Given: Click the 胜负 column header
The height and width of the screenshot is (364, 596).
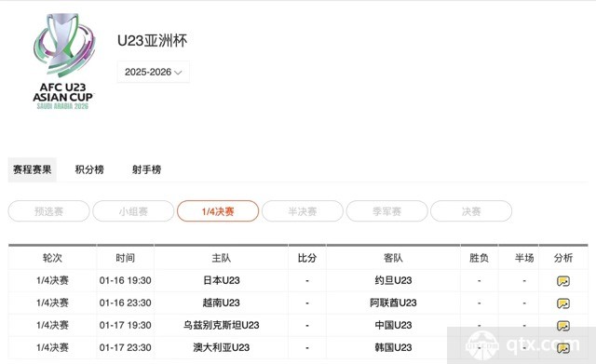Looking at the screenshot, I should (479, 258).
